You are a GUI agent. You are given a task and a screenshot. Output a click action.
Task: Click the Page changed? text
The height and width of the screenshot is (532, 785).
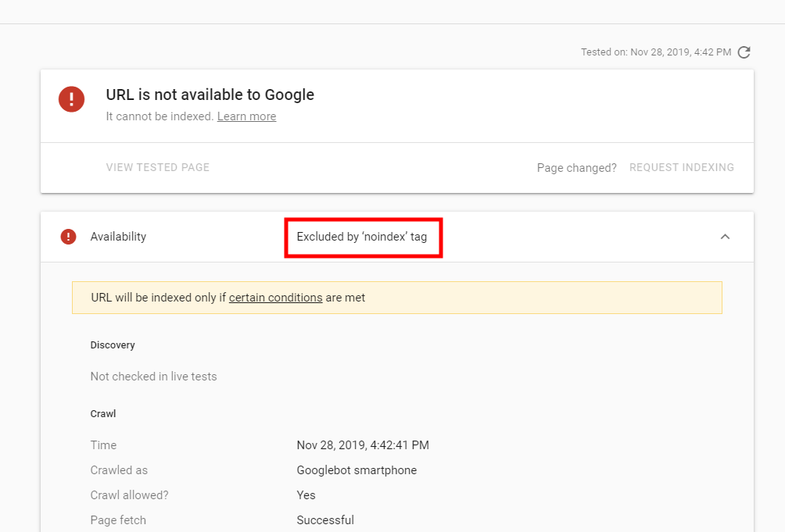pyautogui.click(x=576, y=168)
